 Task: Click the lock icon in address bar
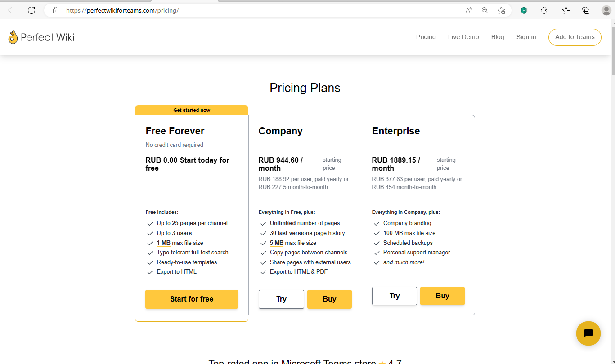pos(56,10)
